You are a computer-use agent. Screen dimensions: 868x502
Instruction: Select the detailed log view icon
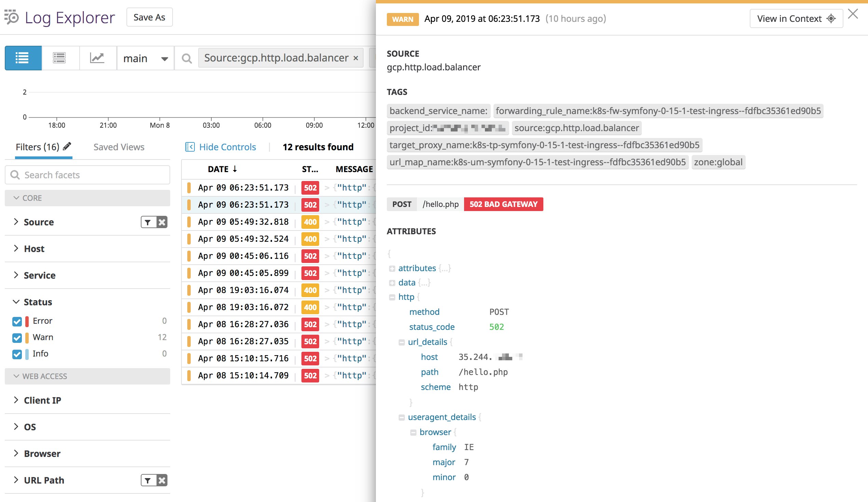pyautogui.click(x=59, y=58)
